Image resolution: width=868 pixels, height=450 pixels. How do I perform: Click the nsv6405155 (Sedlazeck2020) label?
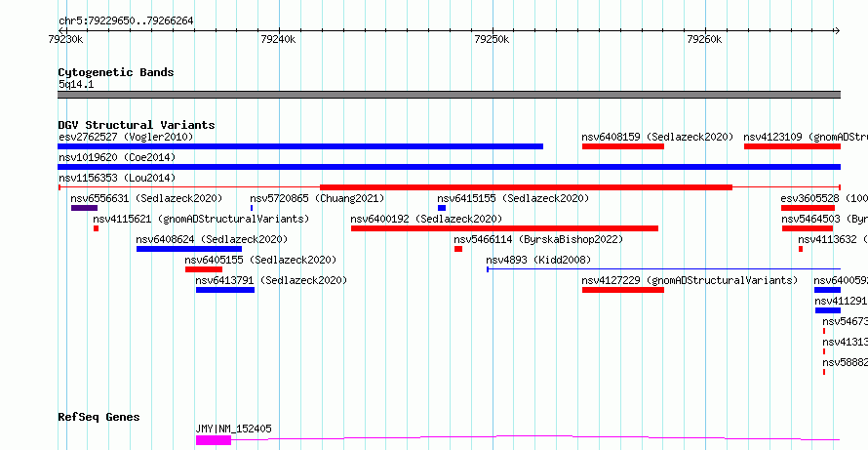pos(260,260)
